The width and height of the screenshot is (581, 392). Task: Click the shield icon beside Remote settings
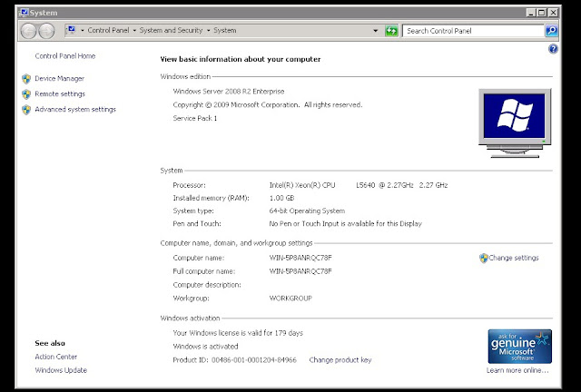point(26,94)
